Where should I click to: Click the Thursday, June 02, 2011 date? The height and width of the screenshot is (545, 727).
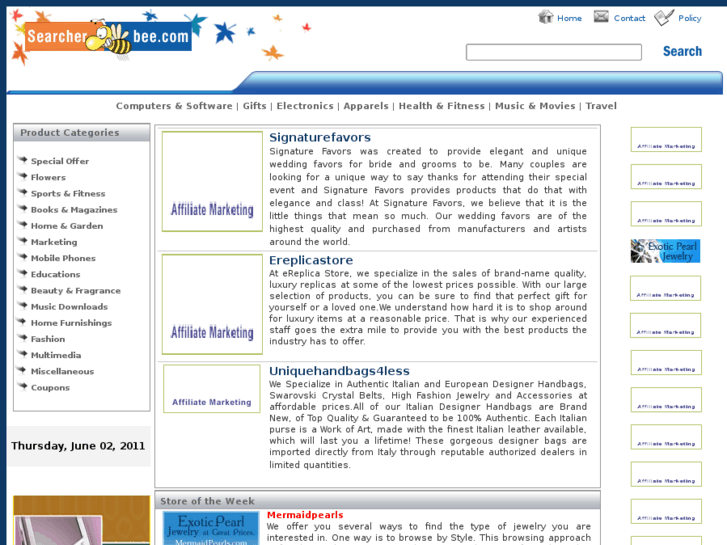tap(78, 446)
